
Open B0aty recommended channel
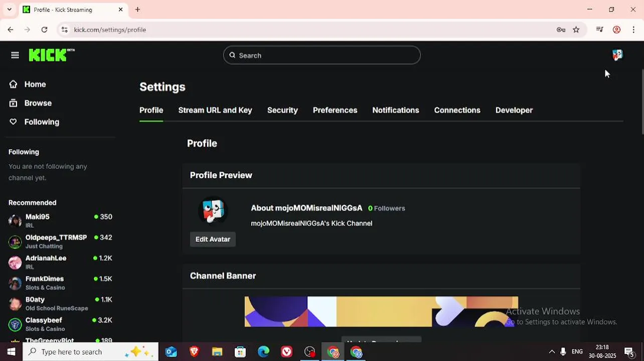pos(60,303)
